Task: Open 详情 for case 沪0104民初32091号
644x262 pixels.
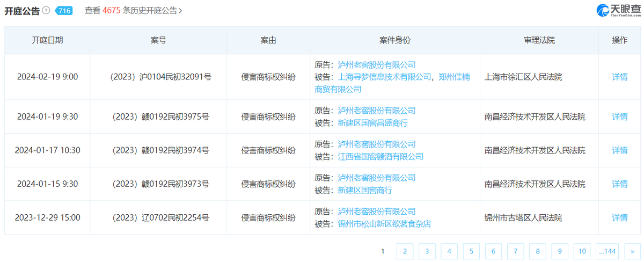Action: 619,77
